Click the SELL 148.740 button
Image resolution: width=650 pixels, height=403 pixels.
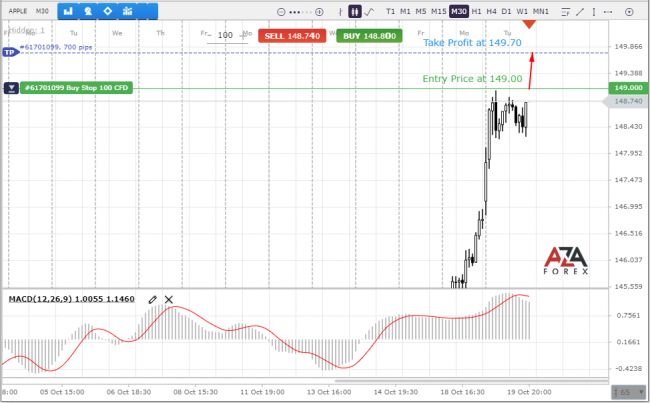pos(292,36)
